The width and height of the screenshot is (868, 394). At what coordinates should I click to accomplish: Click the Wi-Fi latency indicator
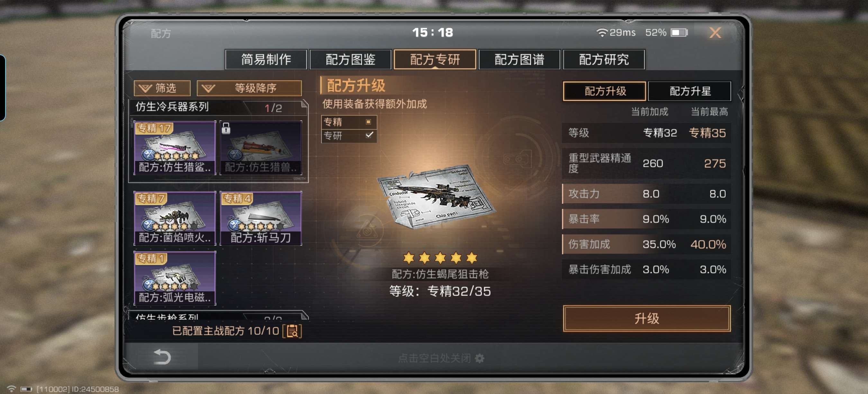(616, 33)
